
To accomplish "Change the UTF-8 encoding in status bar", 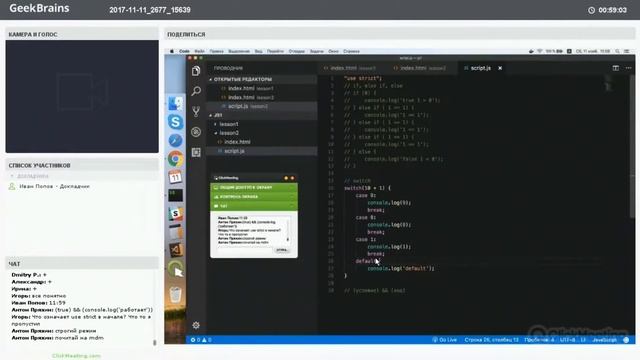I will pos(567,340).
